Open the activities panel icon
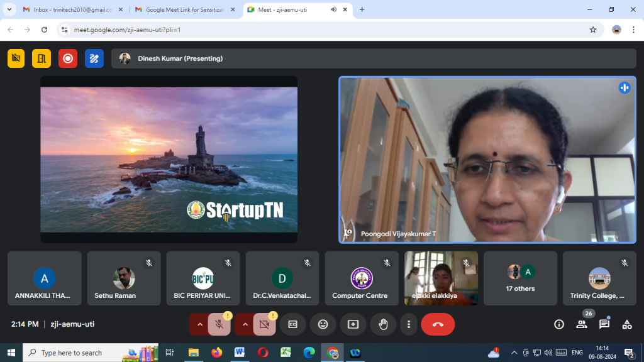The image size is (644, 362). 626,324
